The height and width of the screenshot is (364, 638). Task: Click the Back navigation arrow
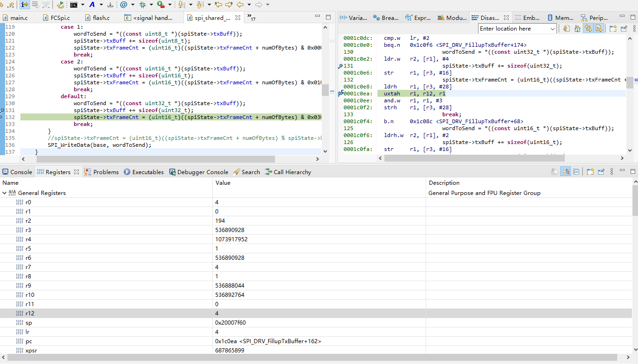[x=240, y=5]
